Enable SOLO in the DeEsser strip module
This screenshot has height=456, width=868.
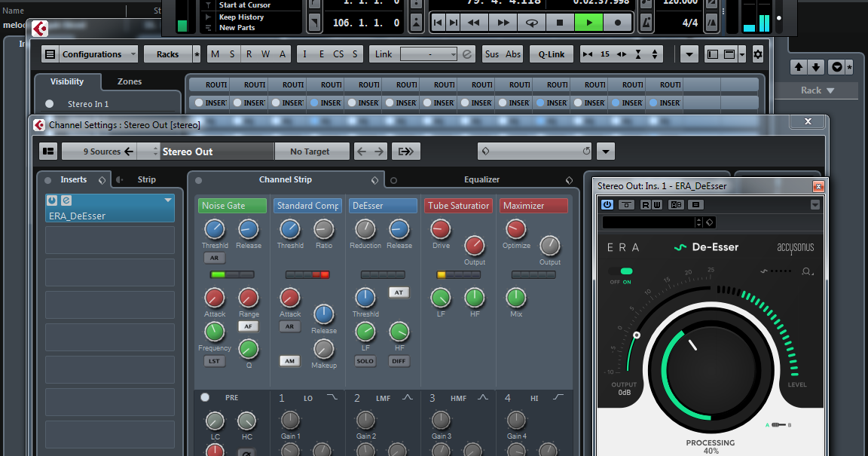[365, 361]
